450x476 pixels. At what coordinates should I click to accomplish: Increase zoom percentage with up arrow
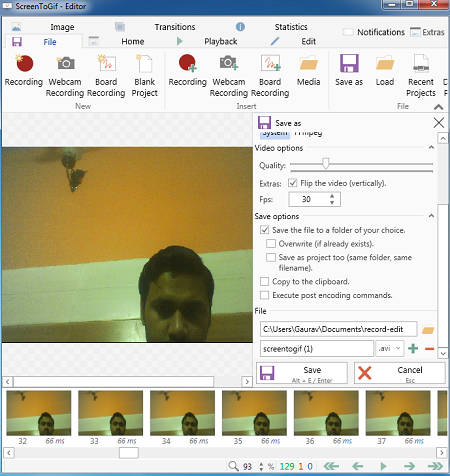(261, 463)
